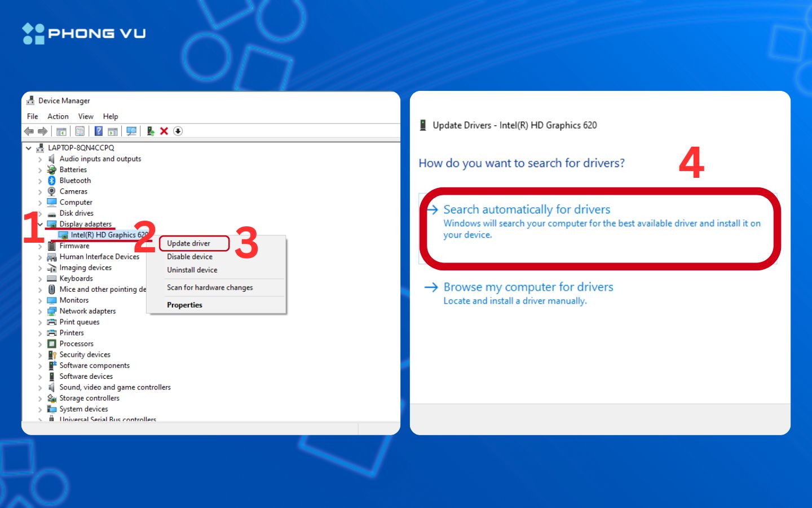Select the Processors tree item
Viewport: 812px width, 508px height.
(76, 344)
